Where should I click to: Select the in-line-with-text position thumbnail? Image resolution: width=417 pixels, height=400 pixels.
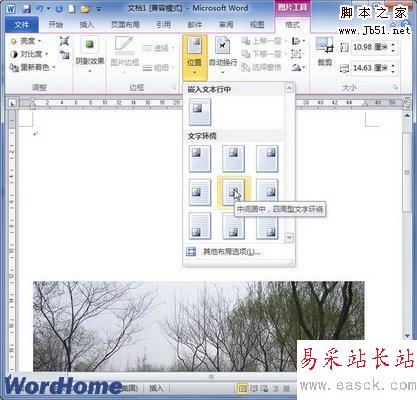click(x=200, y=113)
